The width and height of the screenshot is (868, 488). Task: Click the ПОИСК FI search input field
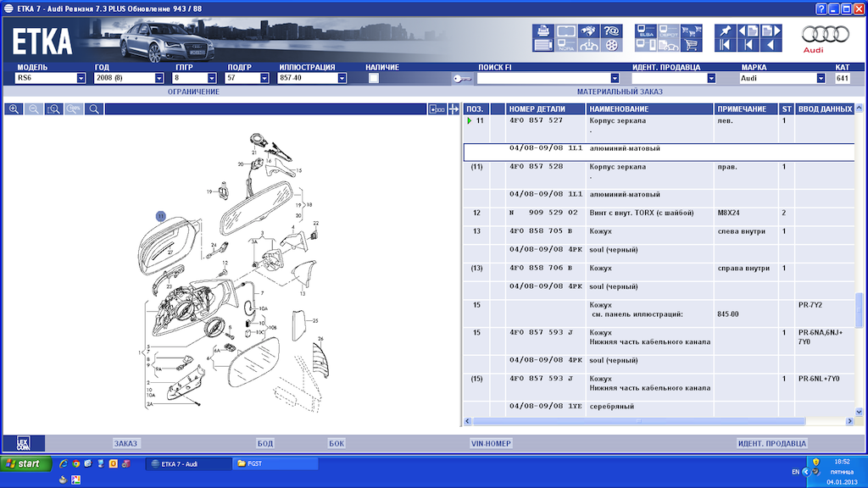[x=544, y=78]
